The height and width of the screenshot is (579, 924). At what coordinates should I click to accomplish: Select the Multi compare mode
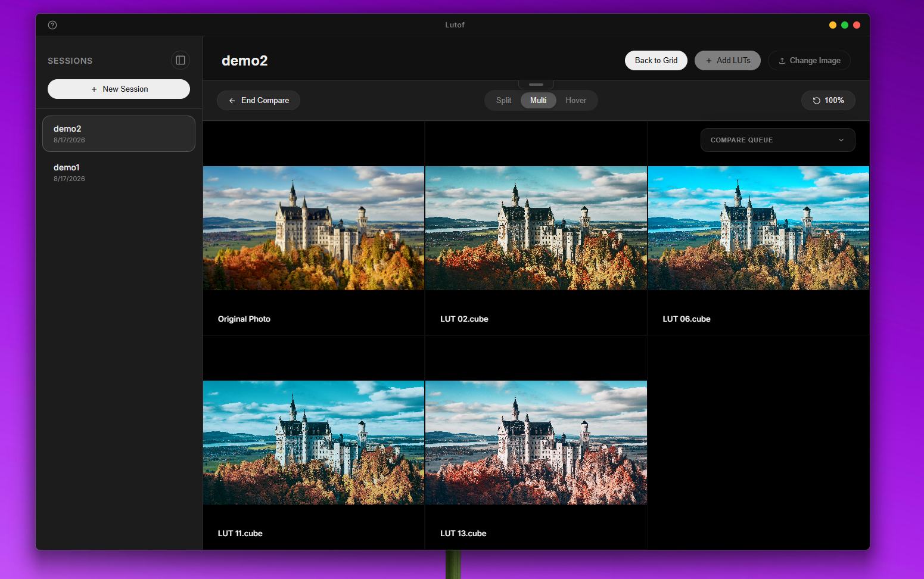pyautogui.click(x=539, y=100)
